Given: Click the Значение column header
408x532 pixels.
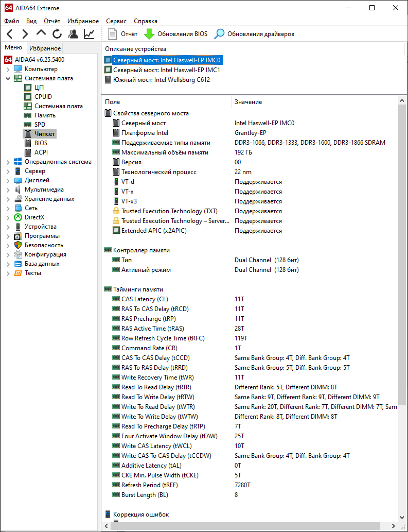Looking at the screenshot, I should tap(314, 102).
